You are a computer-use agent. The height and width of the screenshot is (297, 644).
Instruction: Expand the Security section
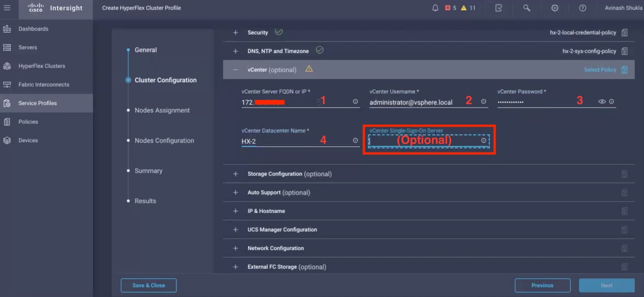236,32
